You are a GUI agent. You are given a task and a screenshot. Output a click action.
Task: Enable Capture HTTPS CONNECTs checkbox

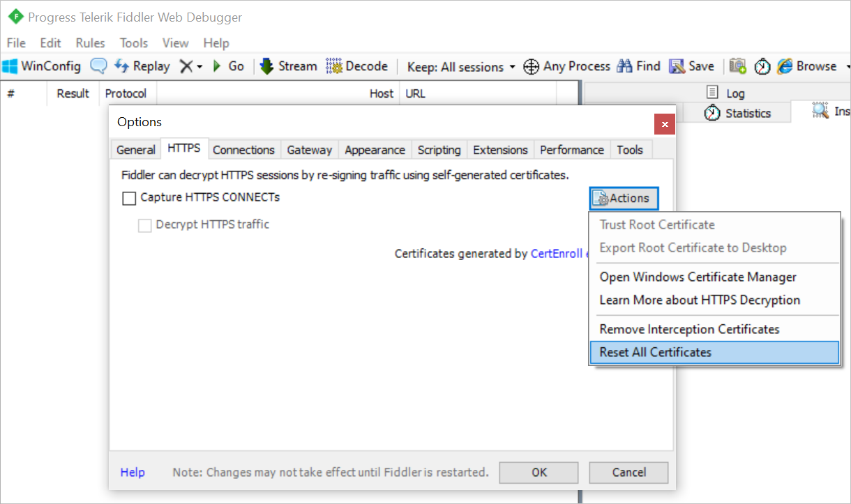click(x=129, y=198)
